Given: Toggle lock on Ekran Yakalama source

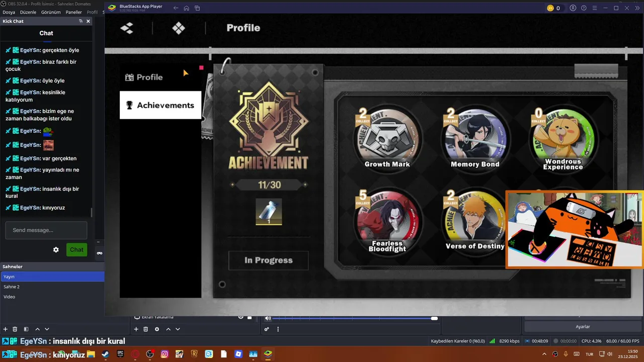Looking at the screenshot, I should coord(250,317).
